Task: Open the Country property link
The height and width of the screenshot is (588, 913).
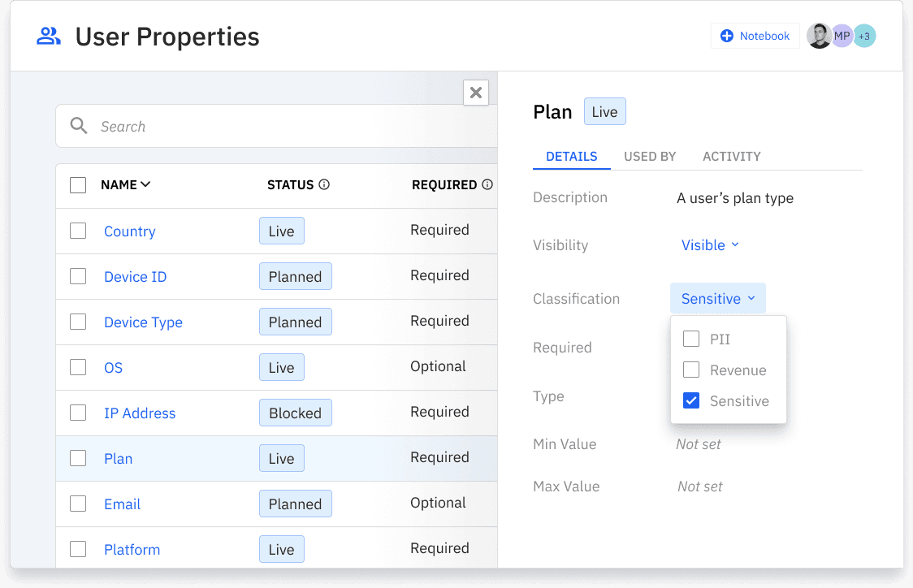Action: click(130, 231)
